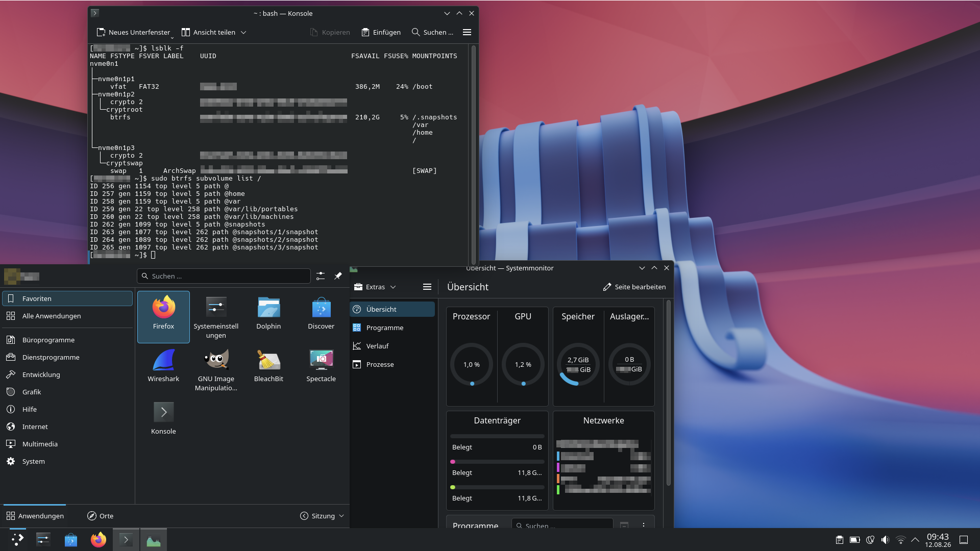Click the Neues Unterfenster button in Konsole
This screenshot has height=551, width=980.
click(x=133, y=32)
